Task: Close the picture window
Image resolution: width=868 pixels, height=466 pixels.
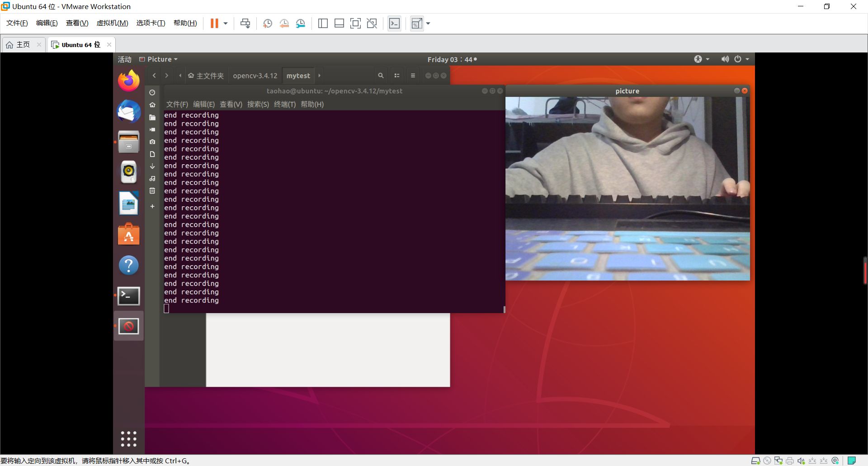Action: point(745,91)
